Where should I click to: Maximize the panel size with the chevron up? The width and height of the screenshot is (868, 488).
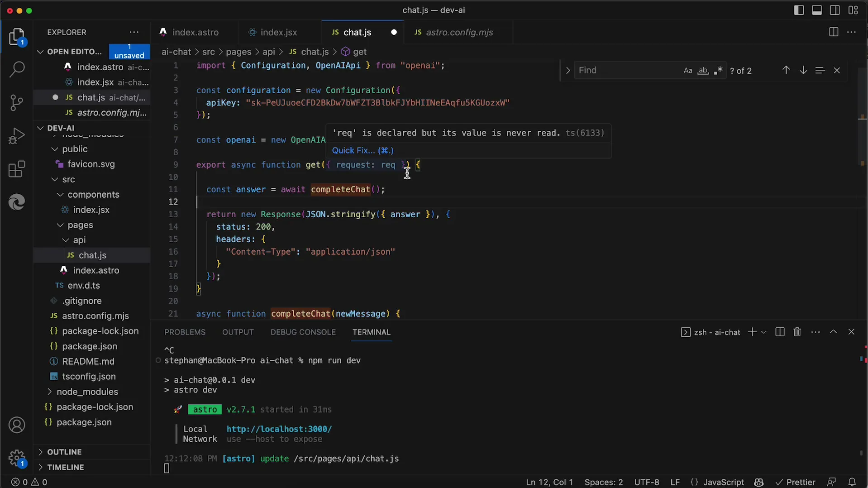pos(833,332)
